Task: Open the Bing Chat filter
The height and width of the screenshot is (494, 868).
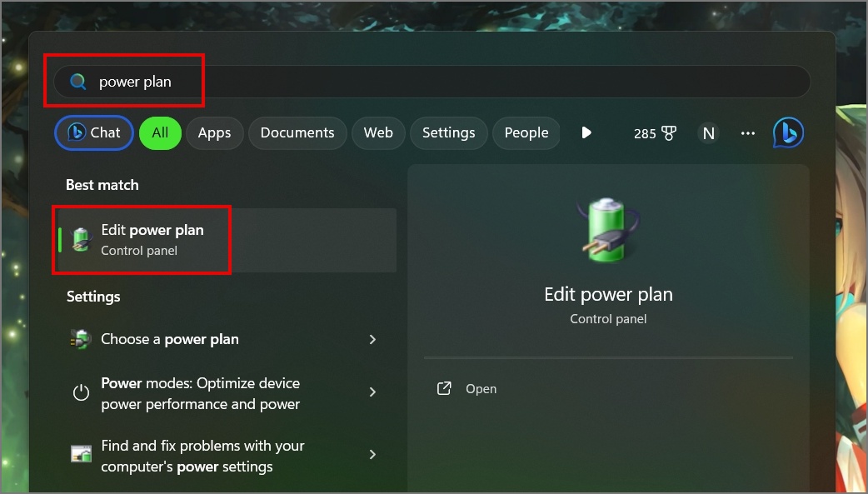Action: [x=94, y=133]
